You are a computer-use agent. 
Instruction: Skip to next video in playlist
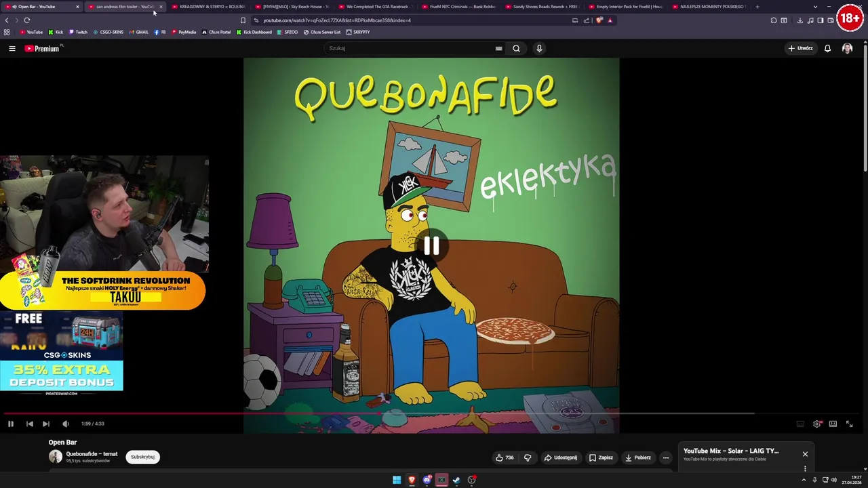tap(45, 424)
